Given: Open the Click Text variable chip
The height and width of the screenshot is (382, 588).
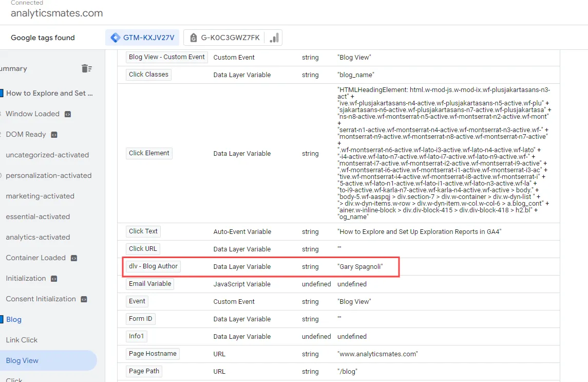Looking at the screenshot, I should tap(143, 231).
